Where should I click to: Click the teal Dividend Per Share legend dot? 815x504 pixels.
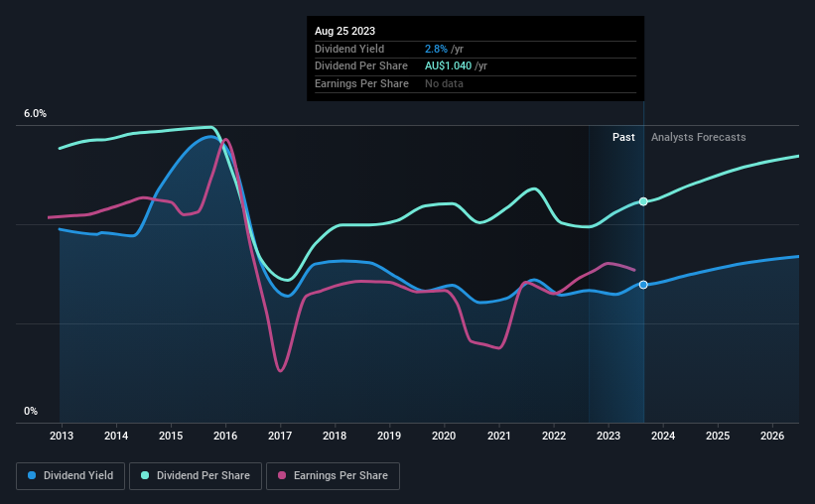(145, 475)
